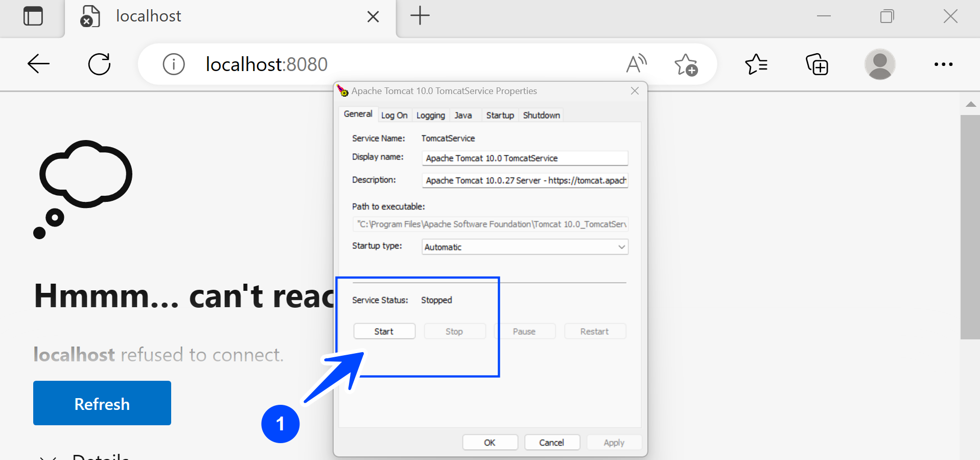
Task: Click the Description text field
Action: coord(525,180)
